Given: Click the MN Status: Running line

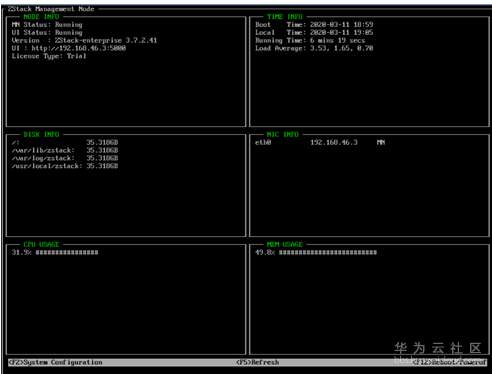Looking at the screenshot, I should pyautogui.click(x=47, y=25).
